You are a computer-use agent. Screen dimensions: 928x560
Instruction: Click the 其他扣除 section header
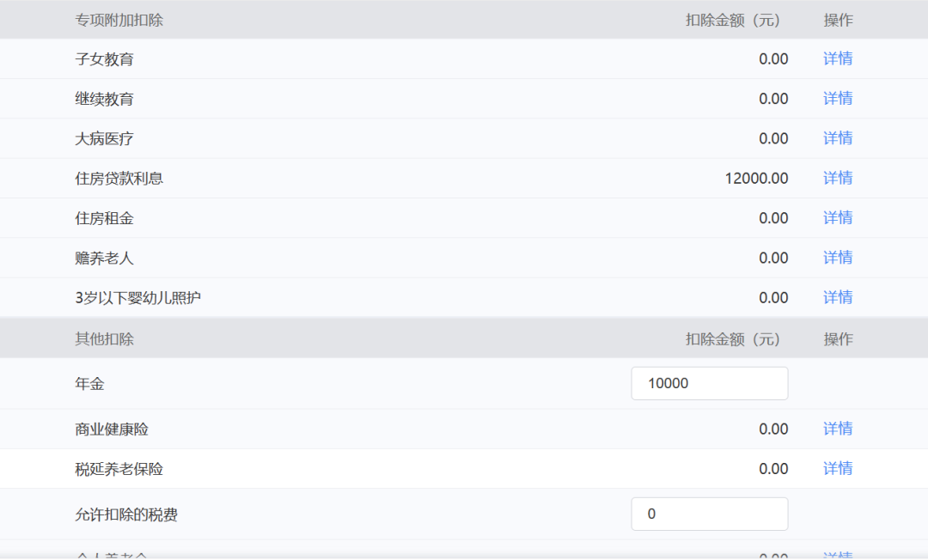[104, 339]
